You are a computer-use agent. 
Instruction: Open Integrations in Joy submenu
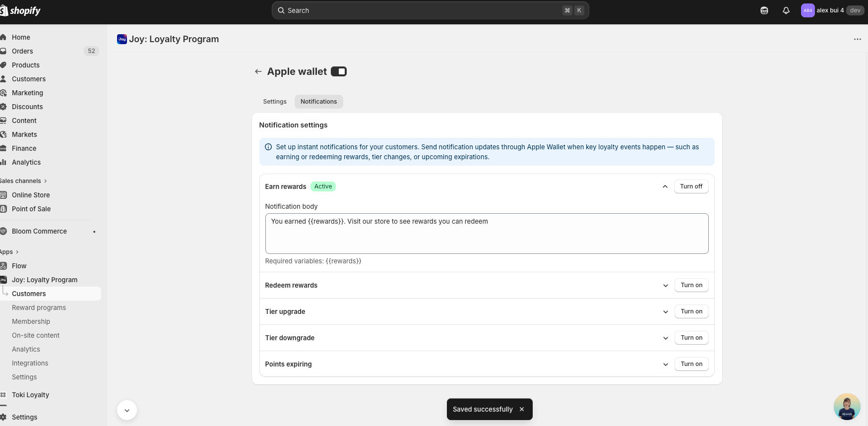point(30,363)
